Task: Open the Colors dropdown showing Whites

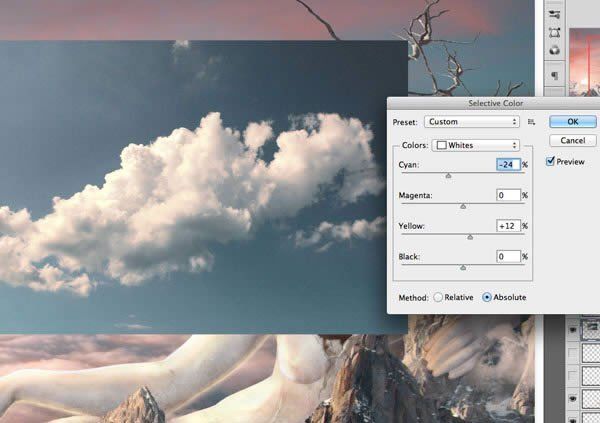Action: [x=476, y=145]
